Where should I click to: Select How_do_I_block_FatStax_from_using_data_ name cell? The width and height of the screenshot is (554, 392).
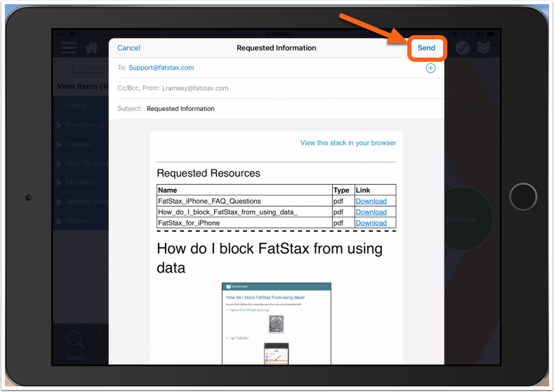pyautogui.click(x=244, y=212)
